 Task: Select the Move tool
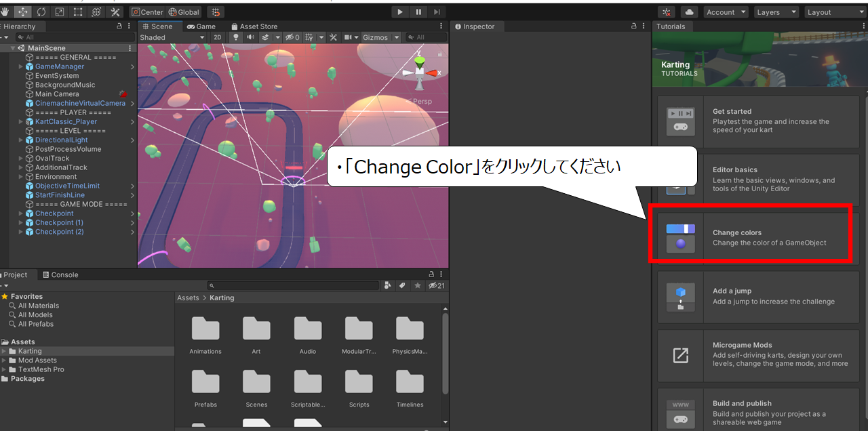pos(23,12)
